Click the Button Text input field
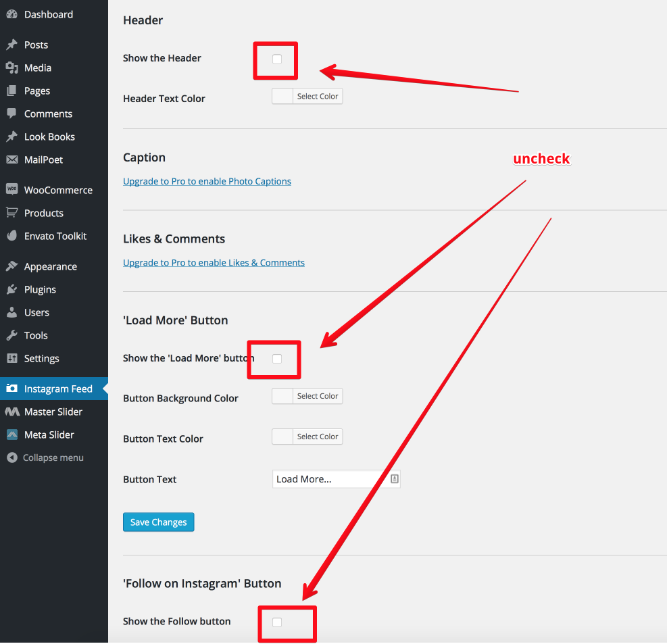Image resolution: width=667 pixels, height=644 pixels. coord(336,479)
